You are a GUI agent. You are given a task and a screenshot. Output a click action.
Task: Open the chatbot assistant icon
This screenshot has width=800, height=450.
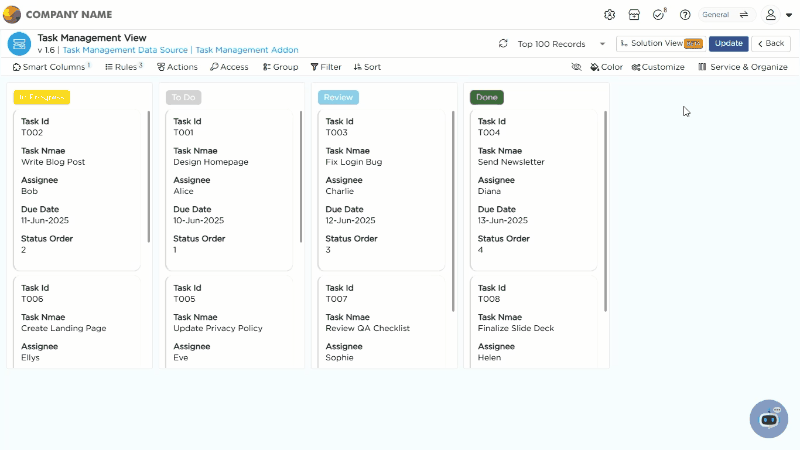coord(768,419)
